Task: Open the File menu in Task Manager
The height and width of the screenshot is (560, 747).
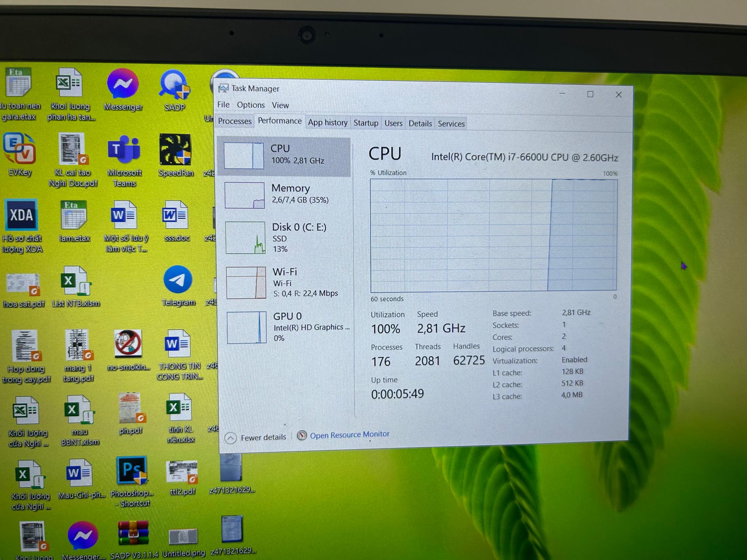Action: pos(223,104)
